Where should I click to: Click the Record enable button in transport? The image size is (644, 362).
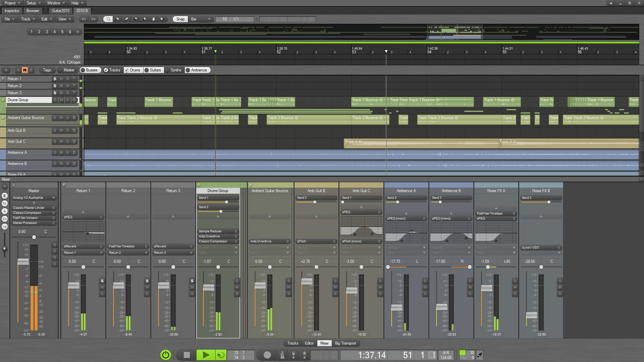click(x=267, y=355)
